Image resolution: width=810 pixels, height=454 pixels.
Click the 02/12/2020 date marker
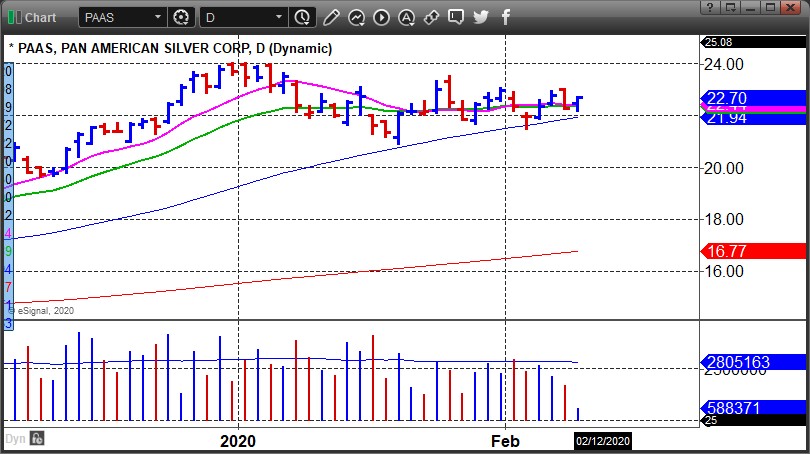click(603, 441)
